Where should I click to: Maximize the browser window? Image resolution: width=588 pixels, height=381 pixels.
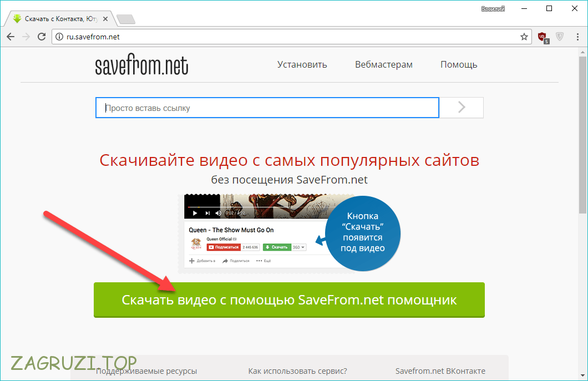(x=549, y=9)
